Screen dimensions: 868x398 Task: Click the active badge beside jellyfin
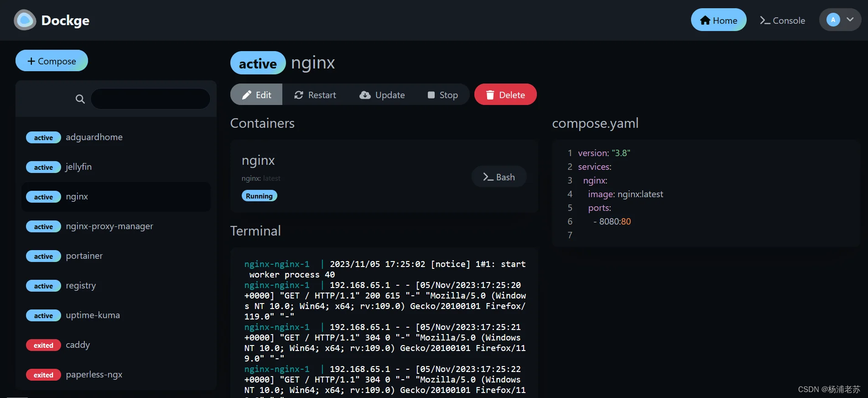point(43,167)
